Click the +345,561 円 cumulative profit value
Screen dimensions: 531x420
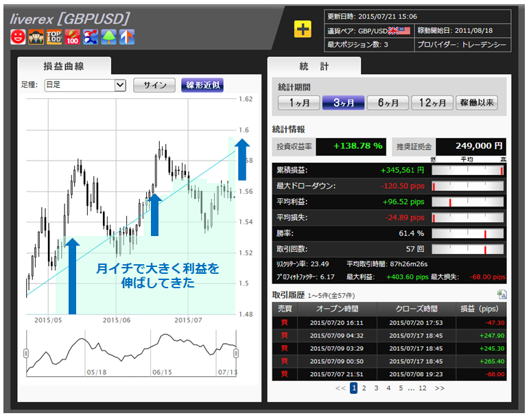click(402, 170)
